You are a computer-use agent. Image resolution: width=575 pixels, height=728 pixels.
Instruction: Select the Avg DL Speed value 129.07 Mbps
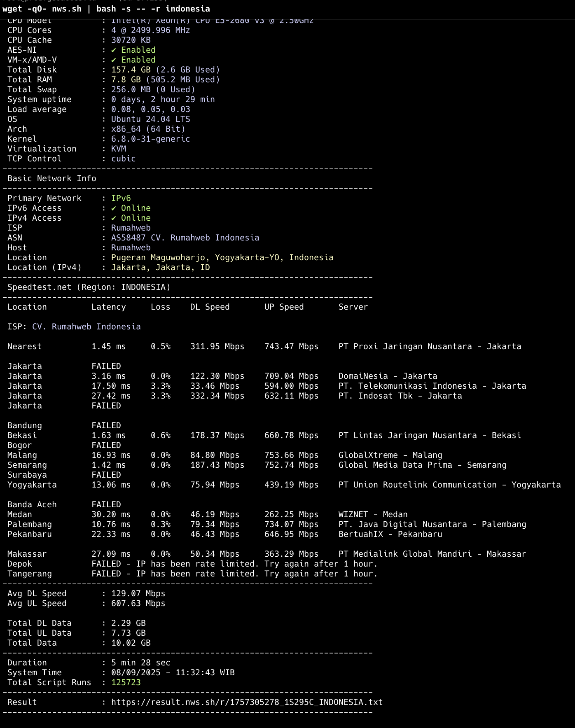138,593
